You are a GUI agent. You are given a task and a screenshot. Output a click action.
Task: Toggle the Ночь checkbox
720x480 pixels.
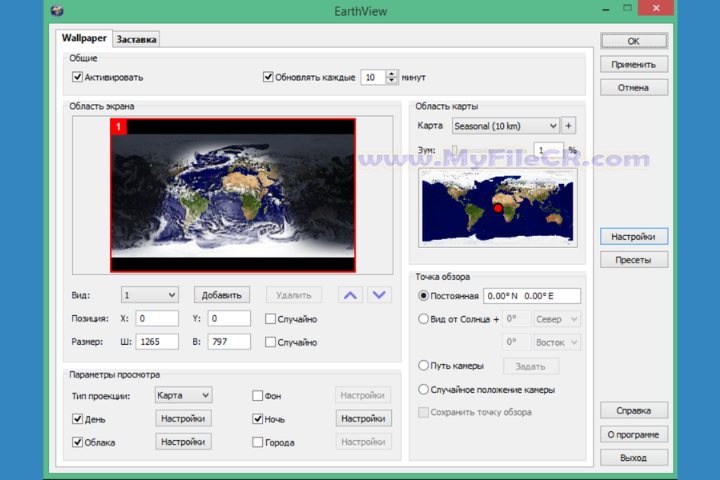pyautogui.click(x=258, y=419)
